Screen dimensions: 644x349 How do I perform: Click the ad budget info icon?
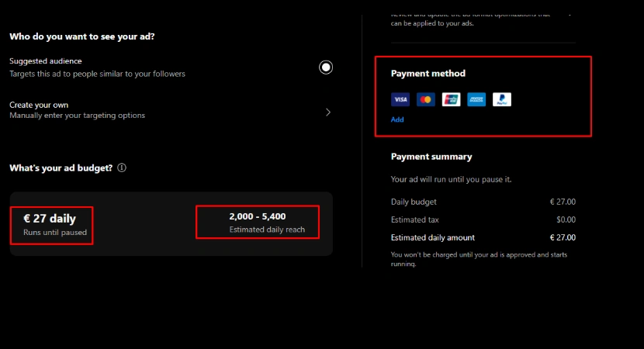[122, 168]
